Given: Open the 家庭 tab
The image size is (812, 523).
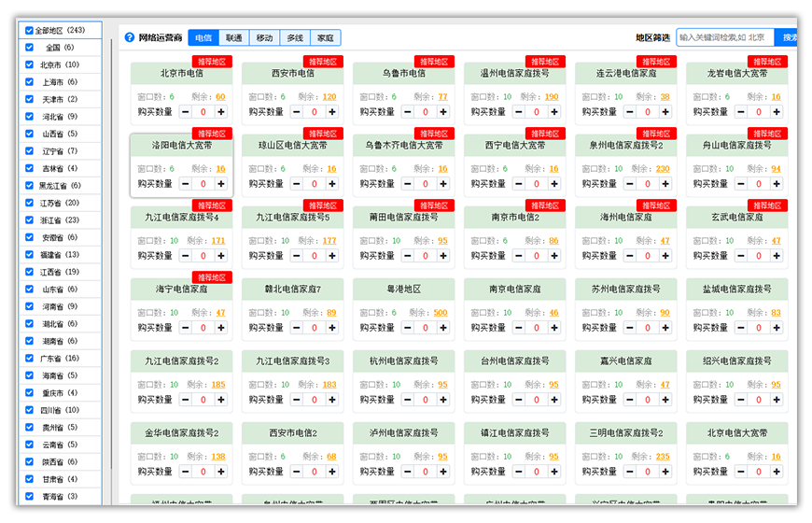Looking at the screenshot, I should pos(325,38).
